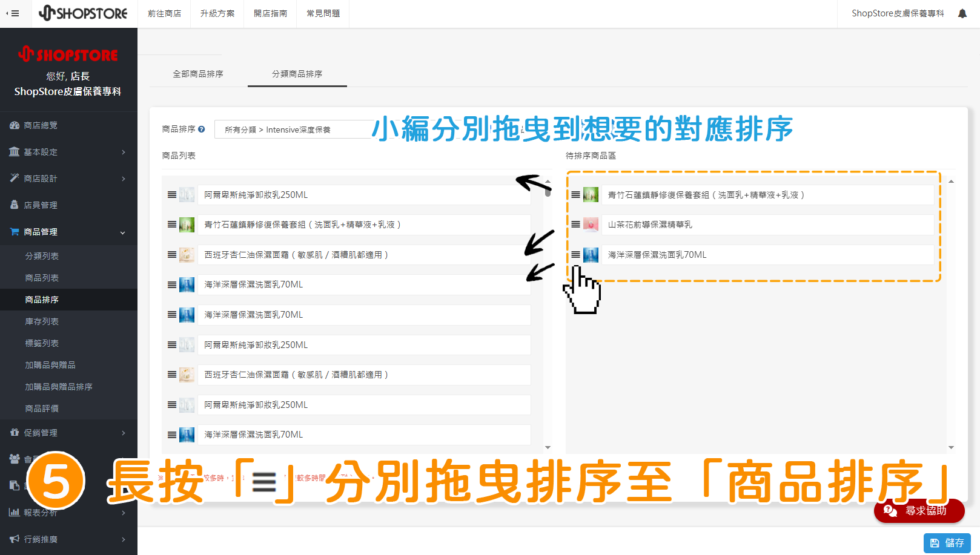Expand the 報表分析 sidebar menu chevron

point(124,513)
